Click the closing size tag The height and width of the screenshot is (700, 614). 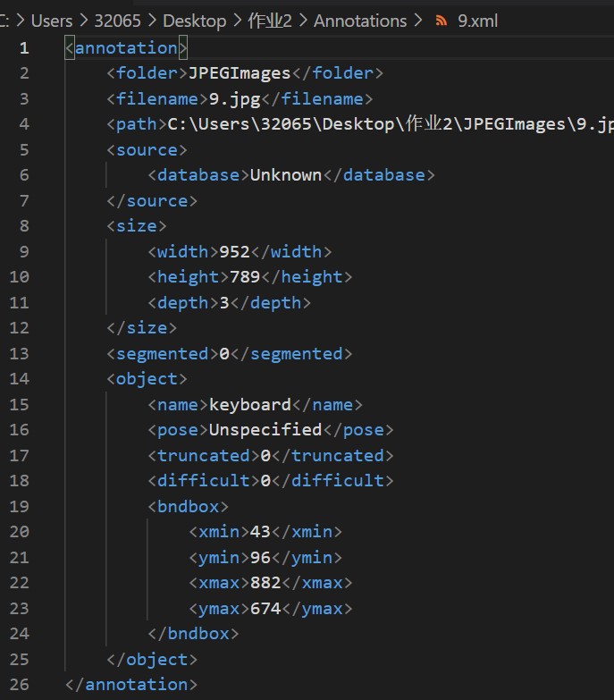pos(141,328)
